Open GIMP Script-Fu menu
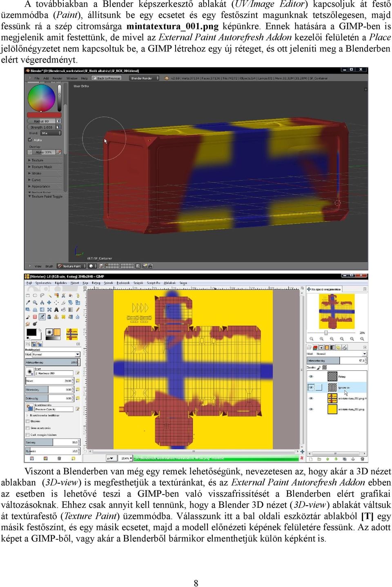Viewport: 392px width, 587px height. click(154, 282)
